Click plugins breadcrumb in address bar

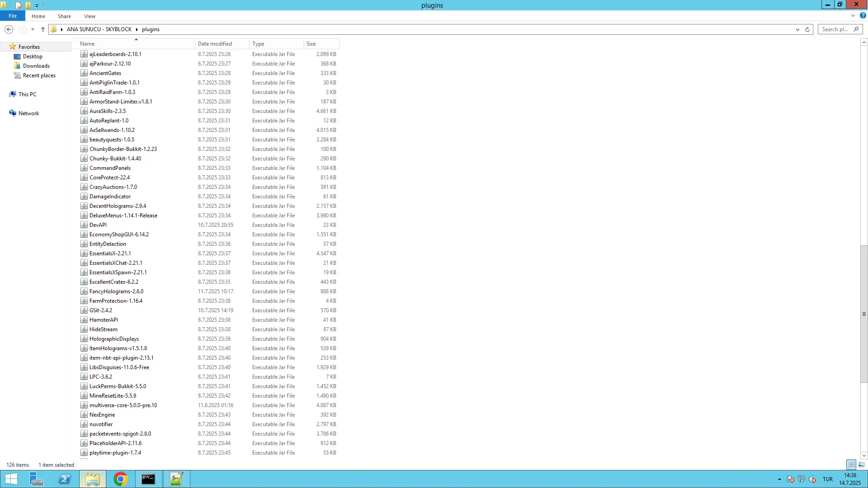pyautogui.click(x=151, y=29)
